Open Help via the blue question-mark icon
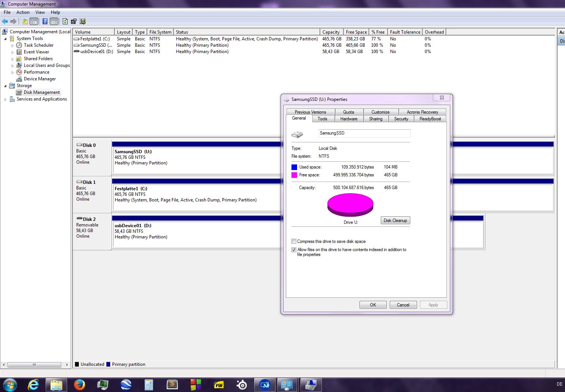Image resolution: width=565 pixels, height=392 pixels. point(45,21)
